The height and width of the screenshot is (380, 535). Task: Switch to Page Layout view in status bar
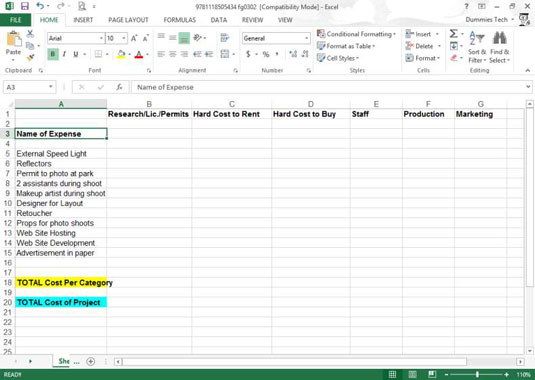pyautogui.click(x=413, y=374)
